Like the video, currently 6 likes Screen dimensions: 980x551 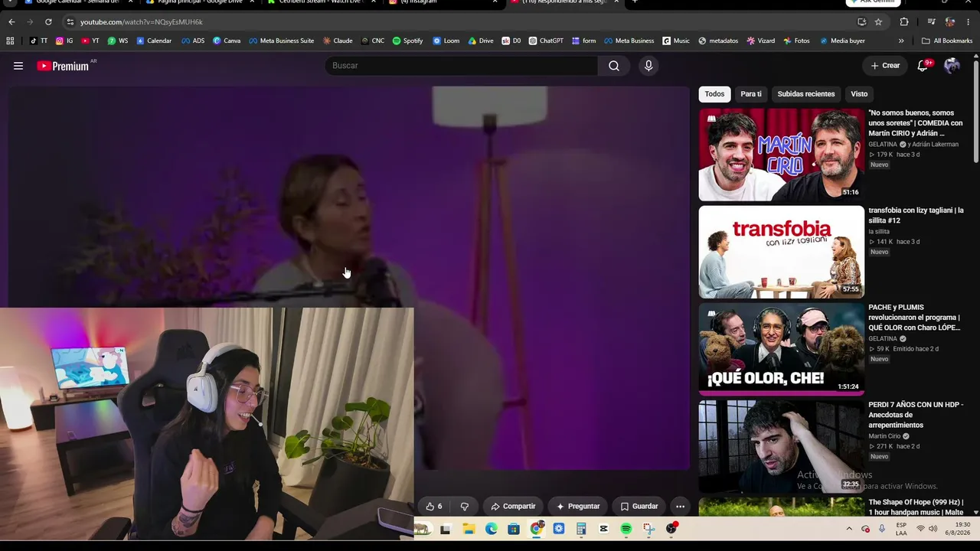coord(434,507)
